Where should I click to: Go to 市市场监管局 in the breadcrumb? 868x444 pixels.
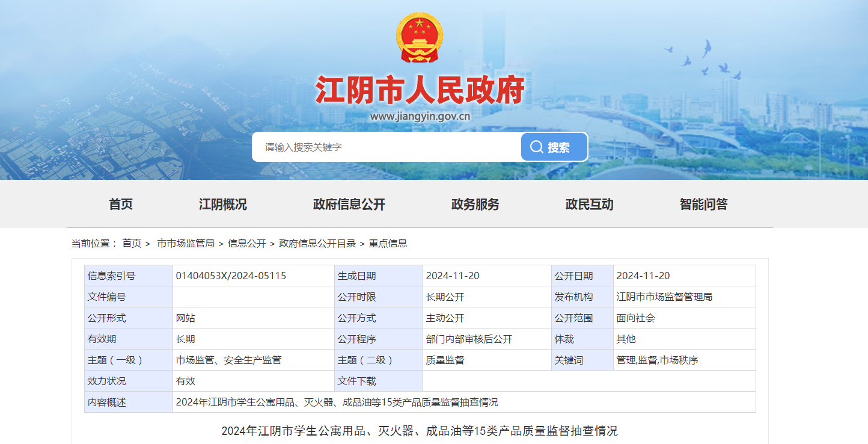(x=186, y=244)
